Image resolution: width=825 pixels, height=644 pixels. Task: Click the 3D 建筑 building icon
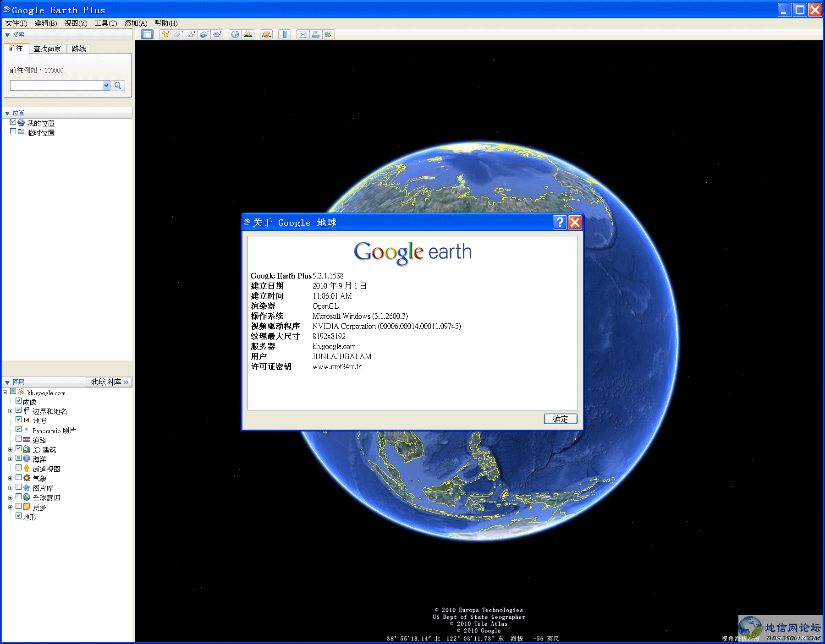click(x=27, y=449)
